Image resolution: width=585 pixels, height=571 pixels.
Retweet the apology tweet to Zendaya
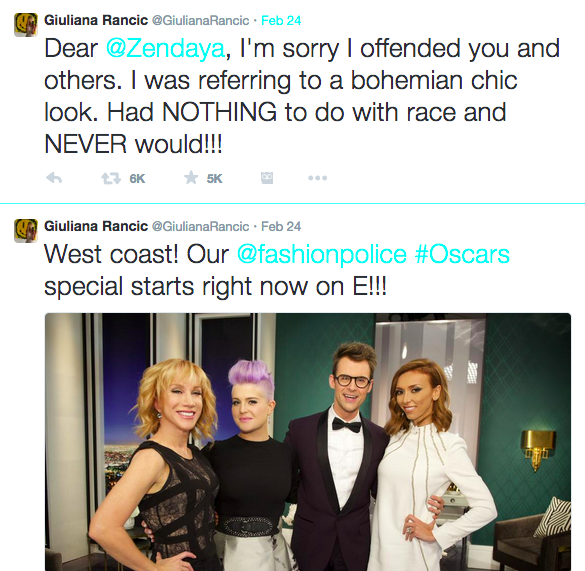[111, 178]
